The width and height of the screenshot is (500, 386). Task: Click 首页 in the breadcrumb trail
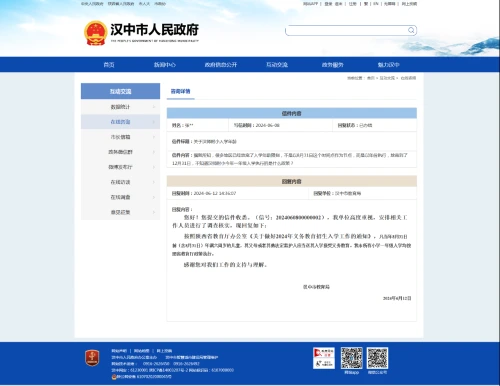[371, 78]
